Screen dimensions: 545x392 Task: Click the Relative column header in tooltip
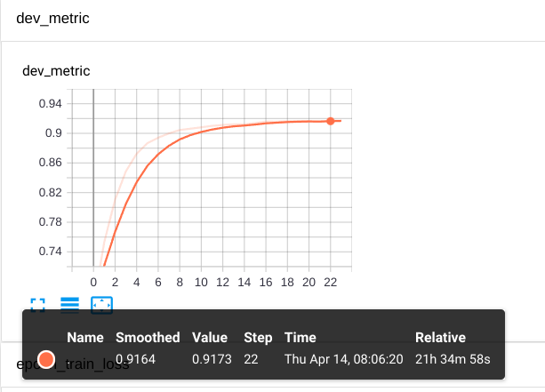[x=440, y=338]
